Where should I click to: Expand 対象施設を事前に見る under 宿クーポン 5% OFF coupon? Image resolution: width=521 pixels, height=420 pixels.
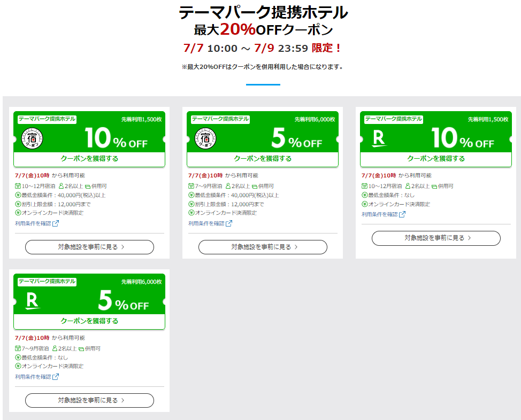pos(263,247)
